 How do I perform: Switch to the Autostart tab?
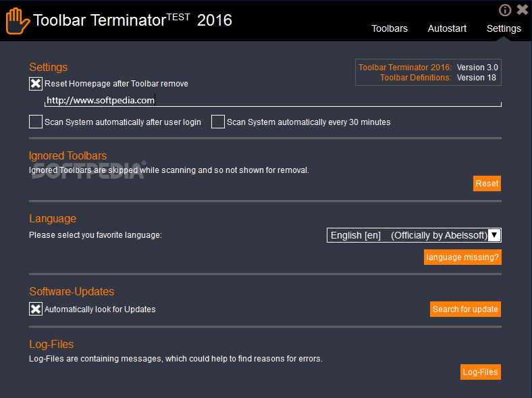[447, 28]
